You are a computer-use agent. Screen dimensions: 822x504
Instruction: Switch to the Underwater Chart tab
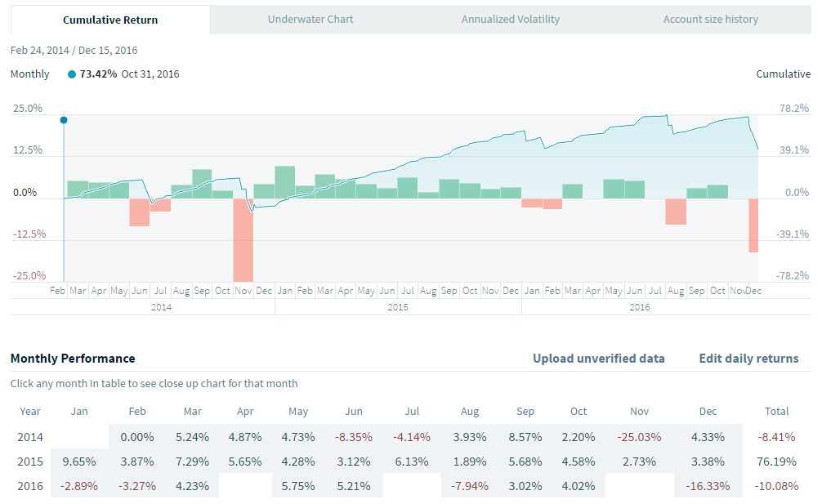(x=310, y=20)
